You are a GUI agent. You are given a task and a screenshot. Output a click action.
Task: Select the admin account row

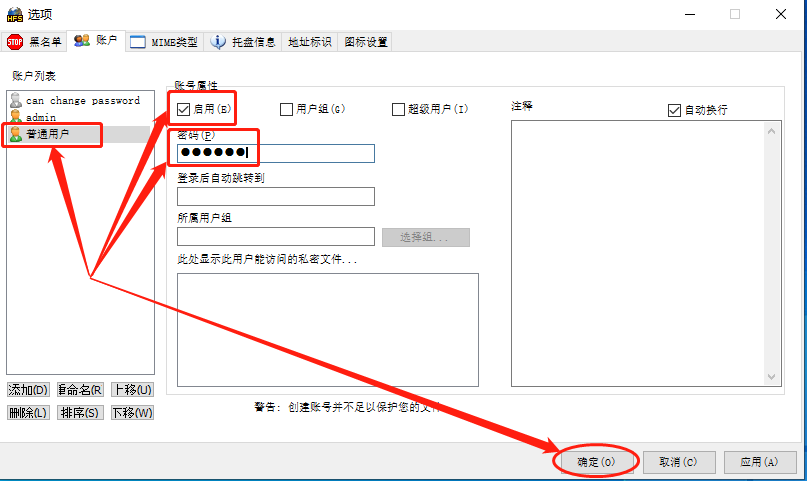(x=80, y=117)
